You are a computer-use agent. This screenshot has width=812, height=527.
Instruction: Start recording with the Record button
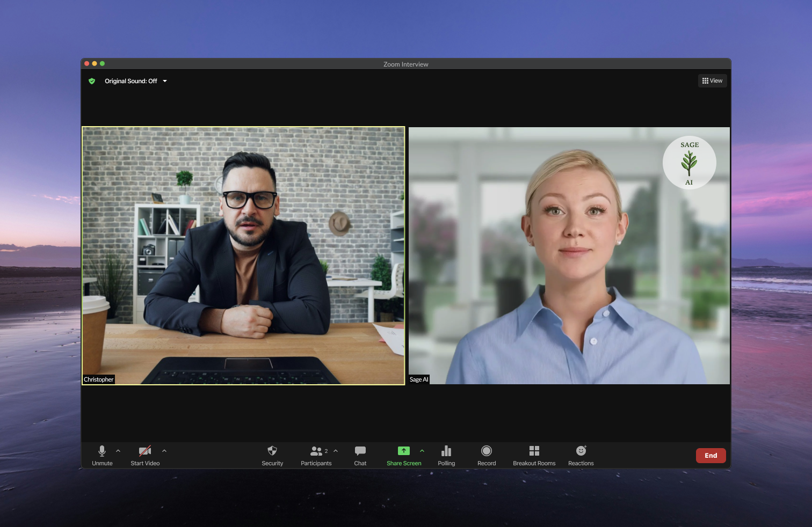(x=487, y=455)
